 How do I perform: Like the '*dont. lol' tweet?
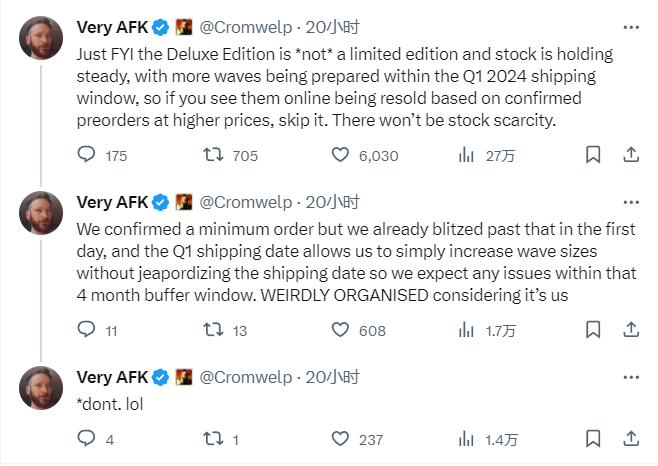tap(341, 439)
